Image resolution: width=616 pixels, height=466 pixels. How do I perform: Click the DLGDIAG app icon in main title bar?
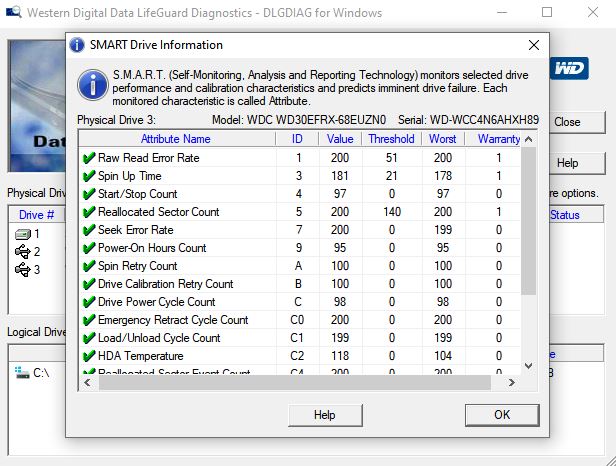[x=14, y=12]
